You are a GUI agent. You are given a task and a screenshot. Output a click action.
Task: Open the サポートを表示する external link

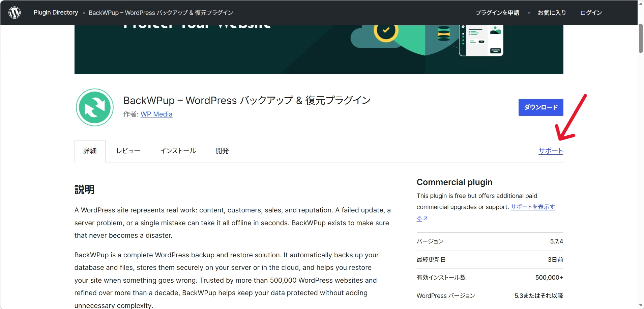click(533, 207)
